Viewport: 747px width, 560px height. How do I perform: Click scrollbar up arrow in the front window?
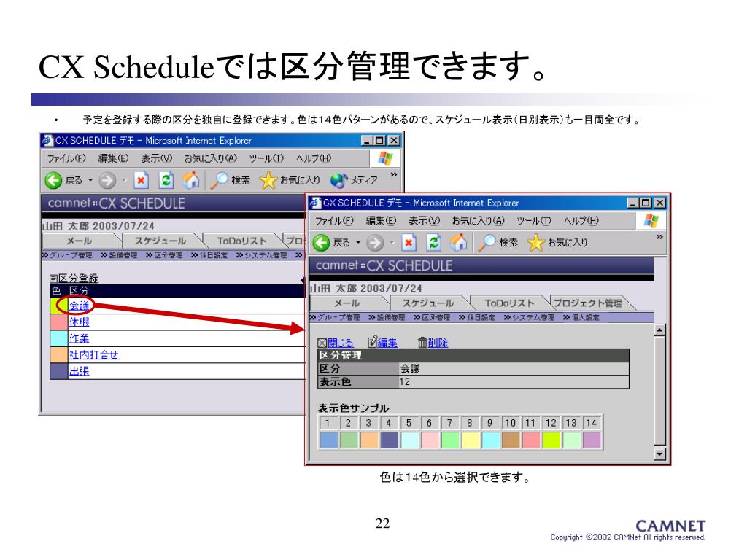coord(659,330)
